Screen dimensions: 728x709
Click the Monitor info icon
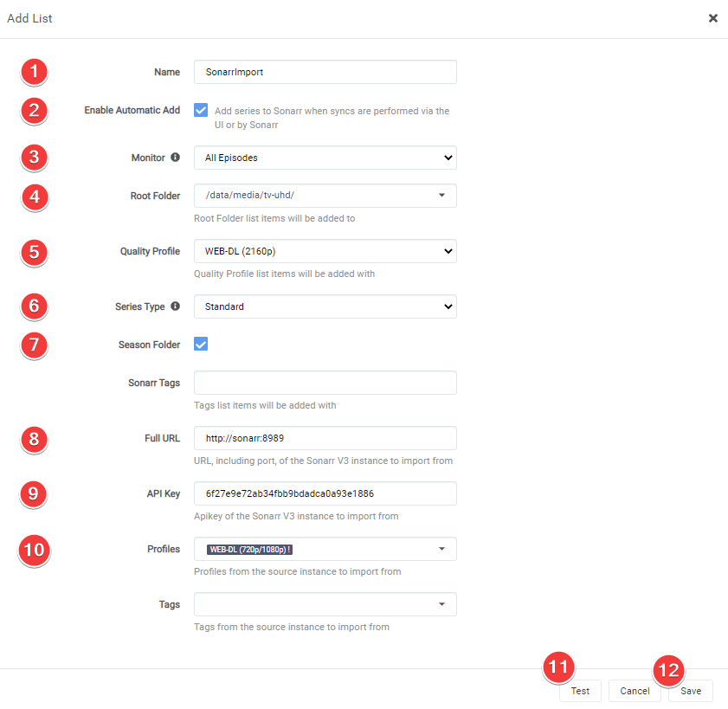pyautogui.click(x=175, y=158)
